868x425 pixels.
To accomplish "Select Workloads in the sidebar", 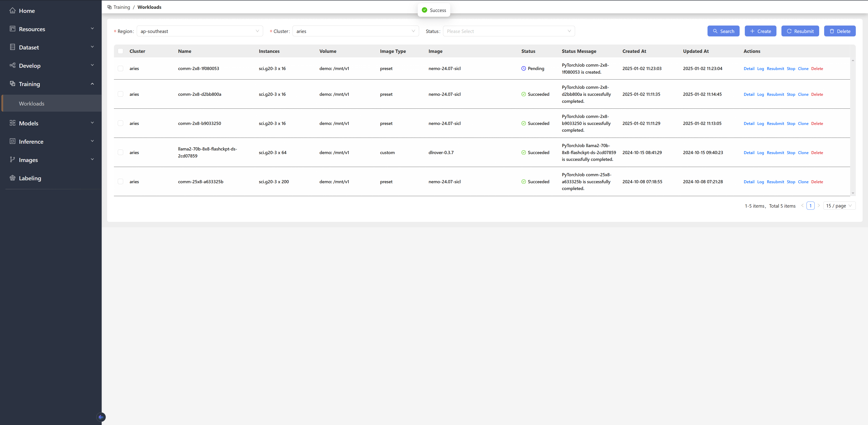I will (52, 103).
